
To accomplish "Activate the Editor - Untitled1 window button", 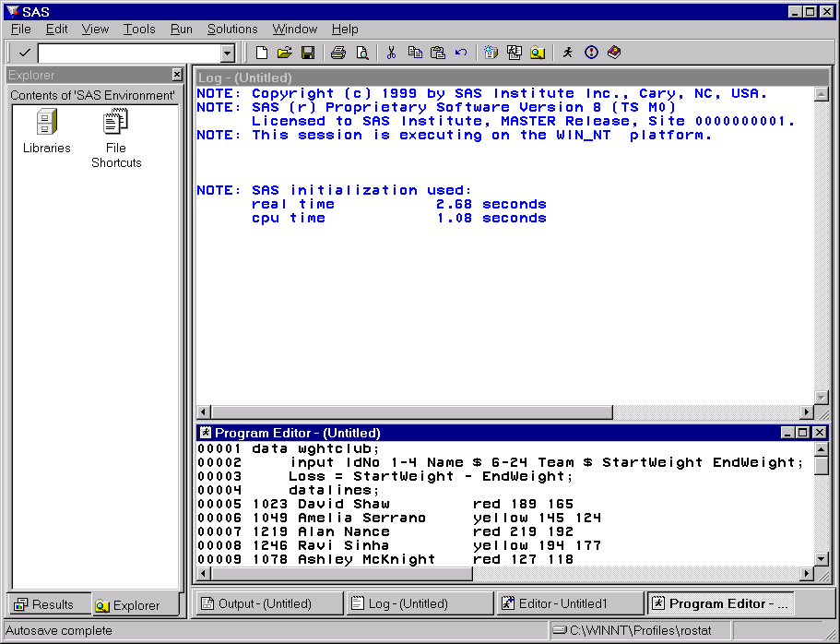I will click(x=568, y=603).
